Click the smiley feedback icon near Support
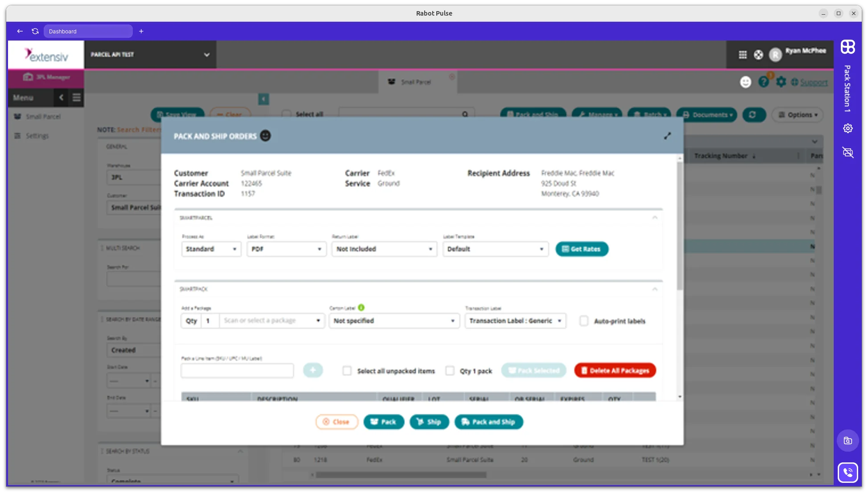The image size is (868, 494). 745,82
